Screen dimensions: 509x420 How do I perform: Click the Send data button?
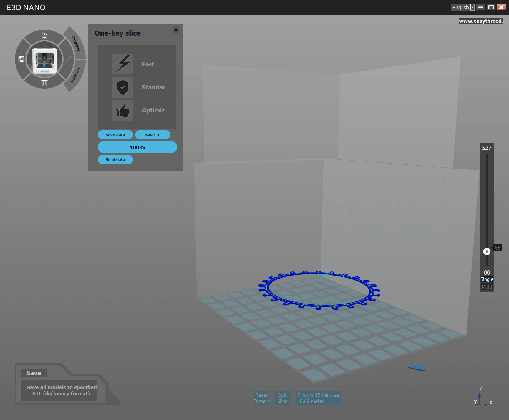(x=115, y=159)
